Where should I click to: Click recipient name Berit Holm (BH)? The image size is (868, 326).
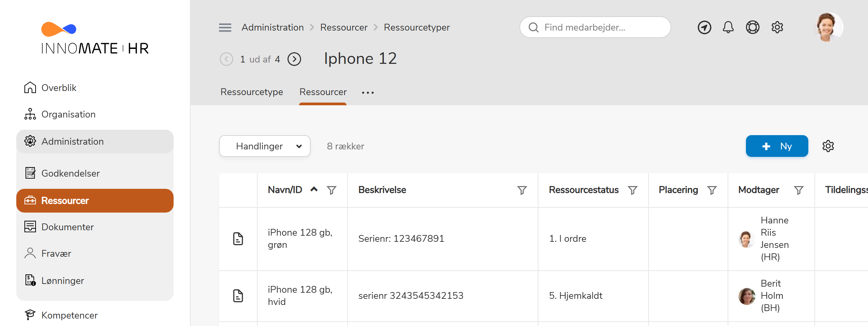point(772,296)
